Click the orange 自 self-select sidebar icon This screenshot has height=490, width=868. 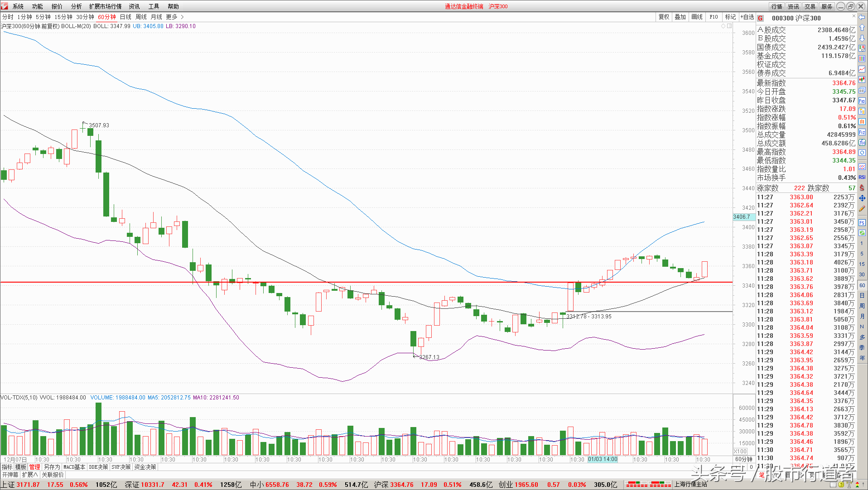tap(862, 121)
